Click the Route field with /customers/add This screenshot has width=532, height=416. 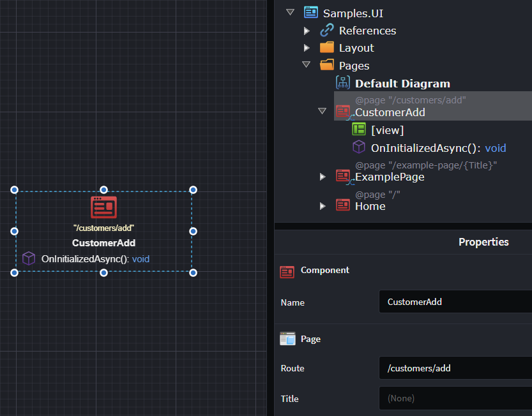click(455, 368)
